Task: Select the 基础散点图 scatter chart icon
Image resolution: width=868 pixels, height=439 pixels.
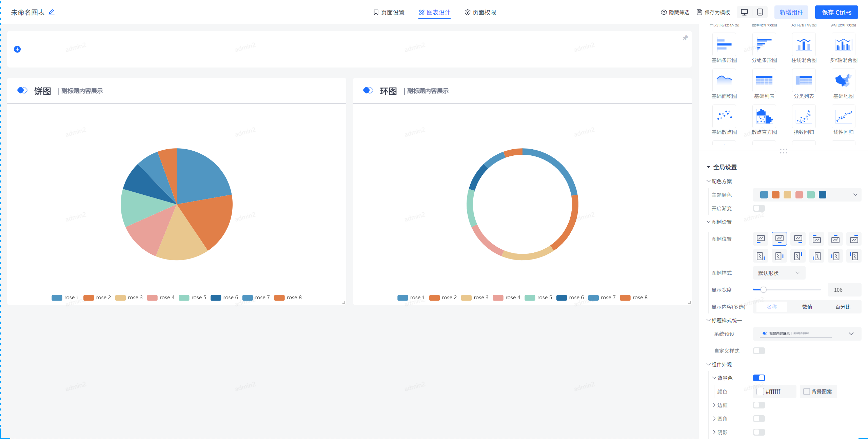Action: pyautogui.click(x=724, y=117)
